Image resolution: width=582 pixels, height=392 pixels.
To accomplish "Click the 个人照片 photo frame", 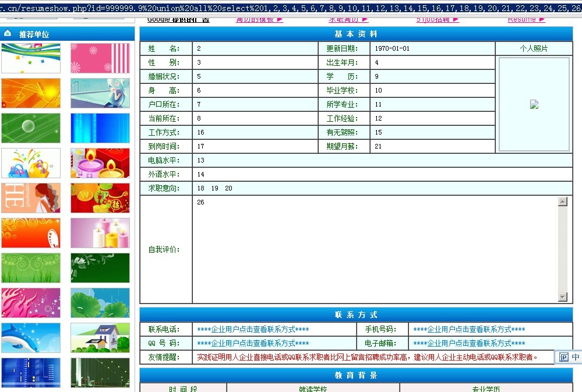I will [534, 104].
